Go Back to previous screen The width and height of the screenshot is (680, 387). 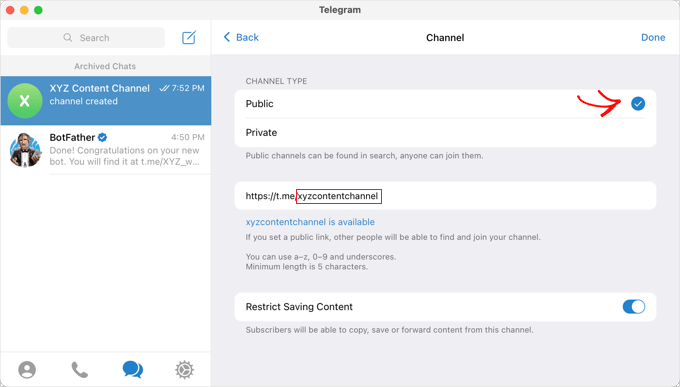[241, 38]
